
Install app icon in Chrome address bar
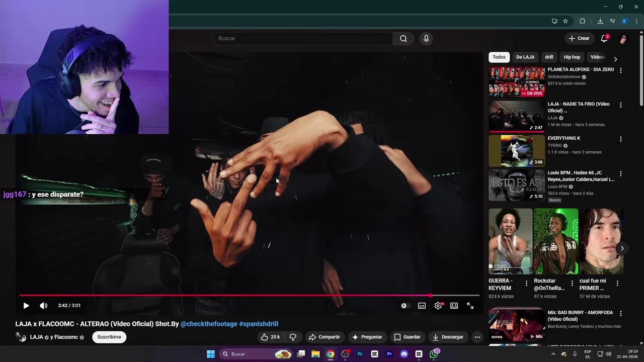point(554,21)
